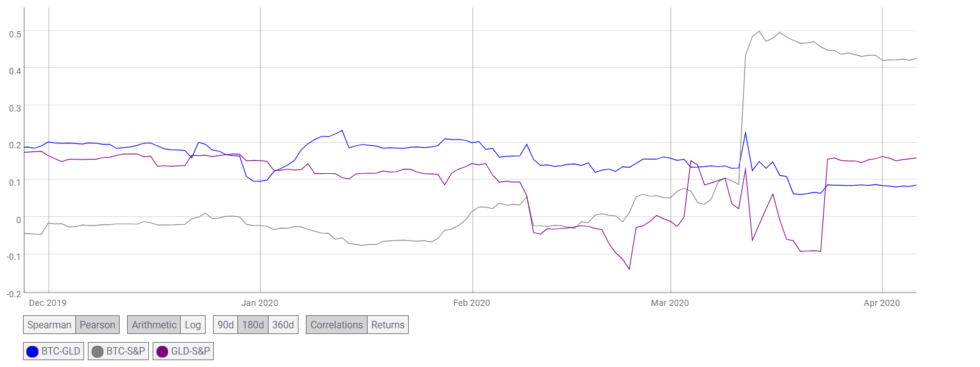The width and height of the screenshot is (980, 367).
Task: Select the Spearman method
Action: click(x=49, y=324)
